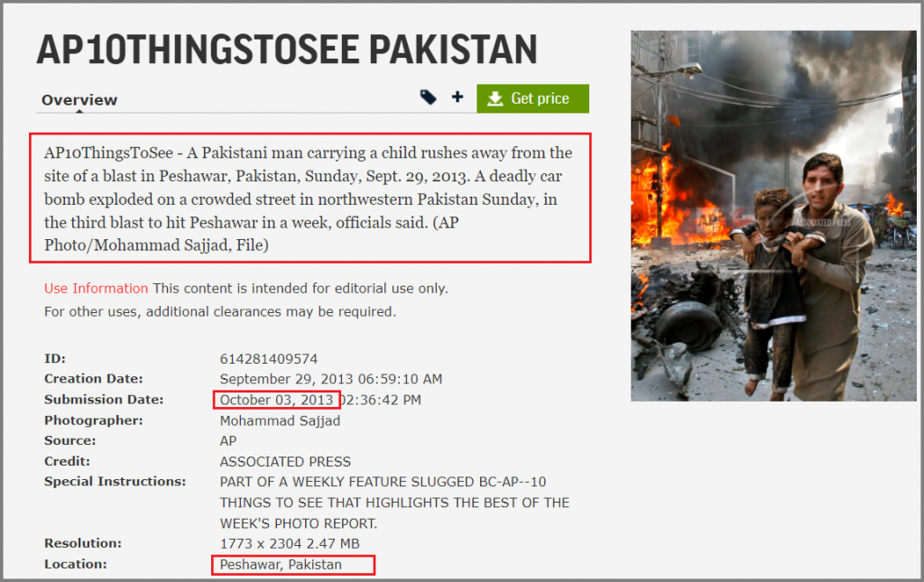Viewport: 924px width, 582px height.
Task: Click the Special Instructions text block
Action: point(395,503)
